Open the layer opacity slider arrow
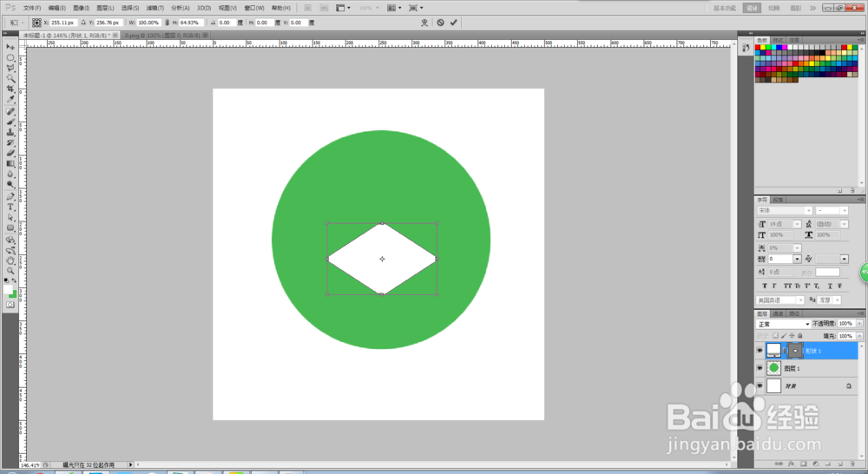 tap(859, 324)
